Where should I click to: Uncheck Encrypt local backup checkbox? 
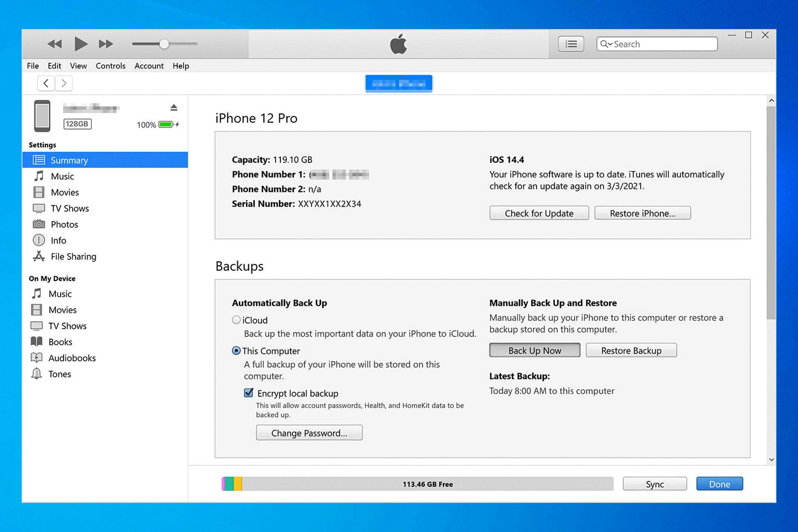click(249, 393)
